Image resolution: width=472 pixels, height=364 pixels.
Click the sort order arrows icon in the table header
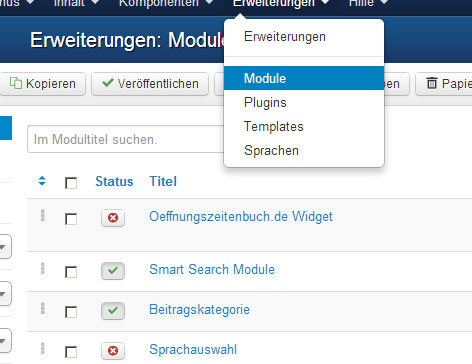42,181
